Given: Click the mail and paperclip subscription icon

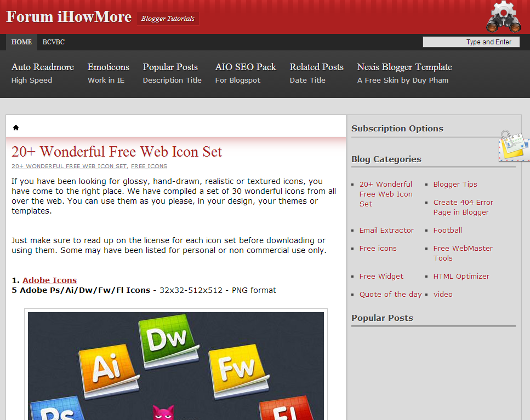Looking at the screenshot, I should (x=514, y=146).
